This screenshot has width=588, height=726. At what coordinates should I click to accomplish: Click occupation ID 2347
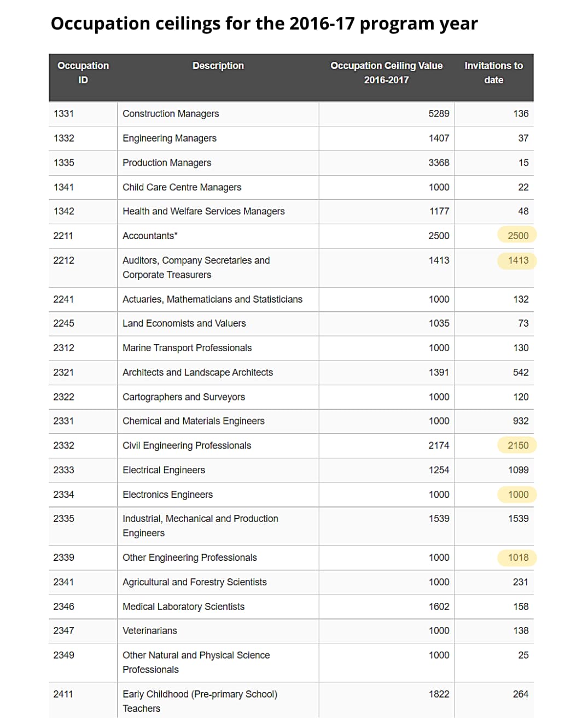pos(63,631)
